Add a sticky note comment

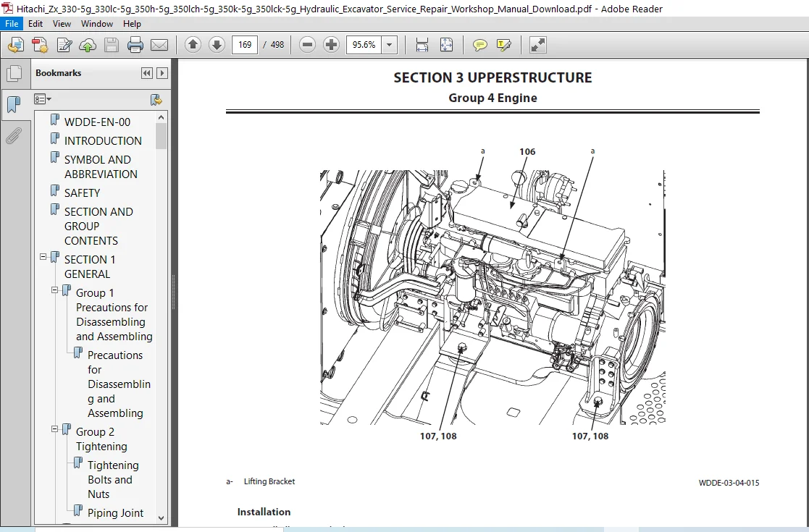(x=480, y=46)
